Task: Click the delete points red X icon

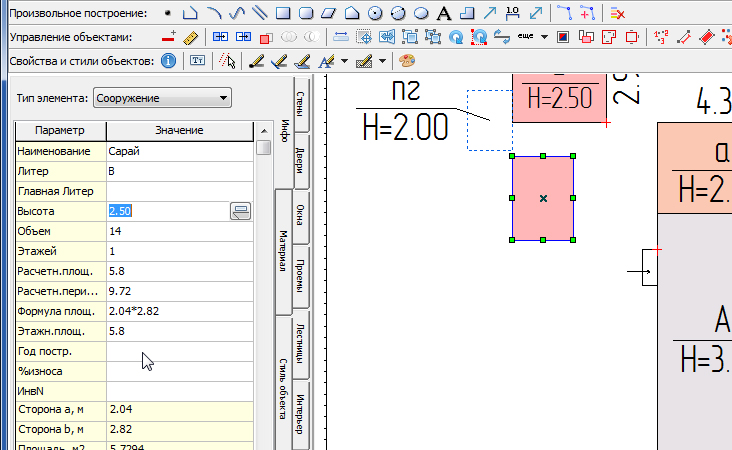Action: click(618, 13)
